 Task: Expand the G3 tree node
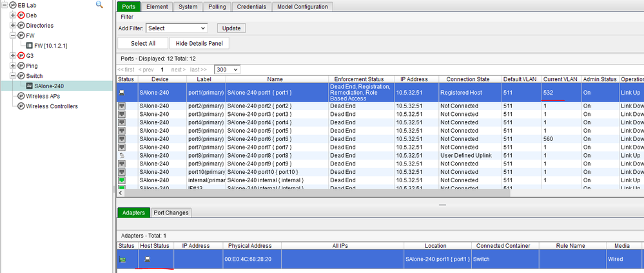[x=13, y=55]
